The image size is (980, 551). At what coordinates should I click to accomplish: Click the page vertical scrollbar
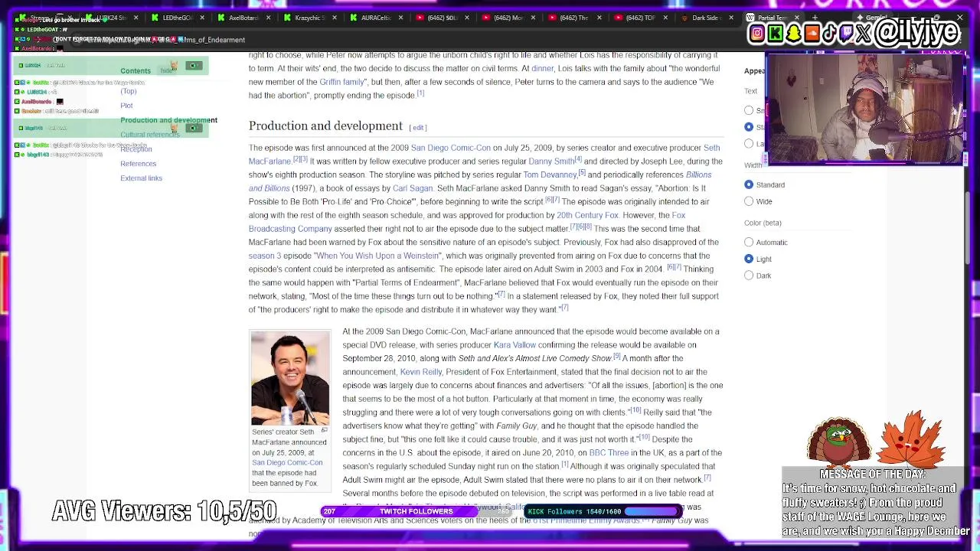[x=969, y=230]
